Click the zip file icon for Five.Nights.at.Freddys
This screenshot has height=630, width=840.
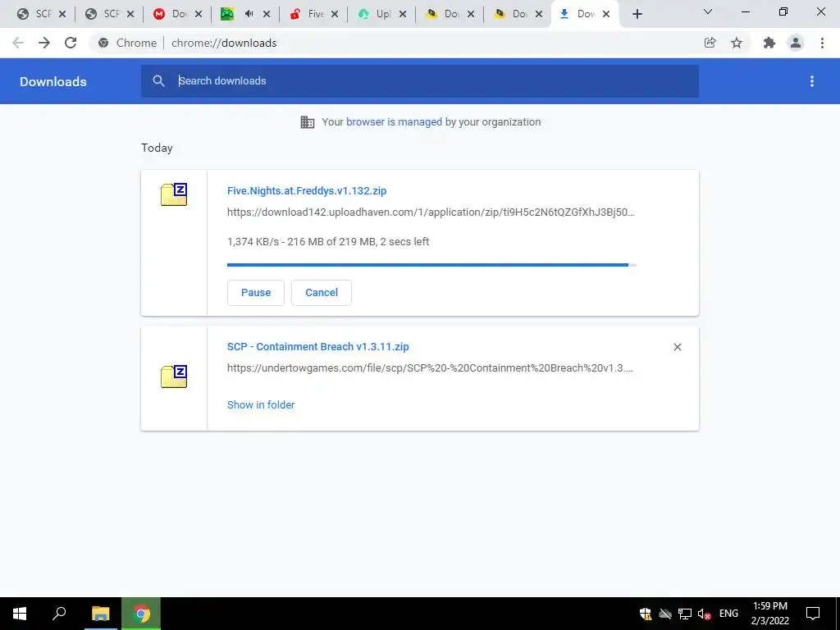click(174, 194)
